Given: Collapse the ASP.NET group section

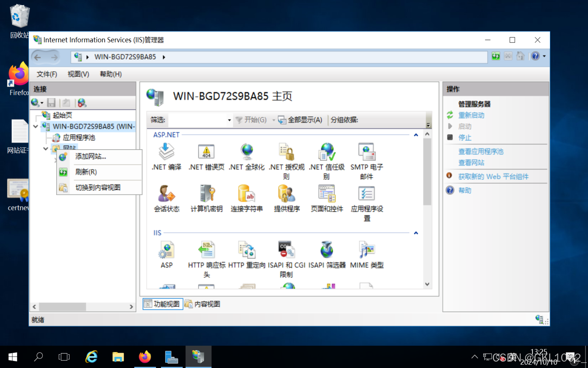Looking at the screenshot, I should point(416,135).
